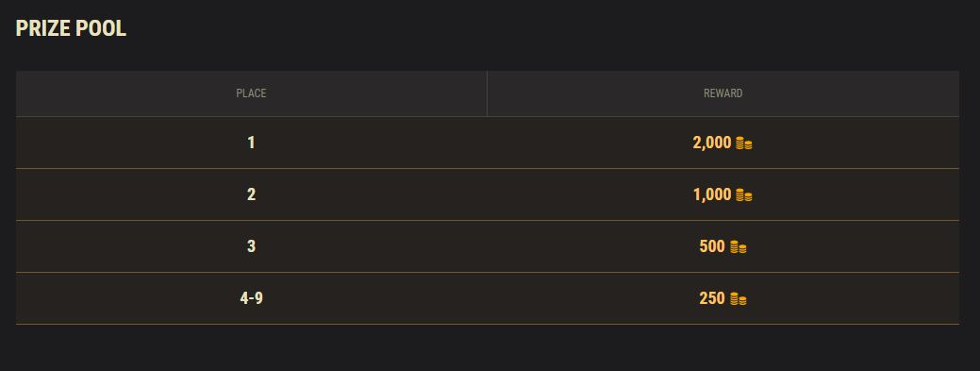Click the third place row
Screen dimensions: 980x371
[x=488, y=246]
